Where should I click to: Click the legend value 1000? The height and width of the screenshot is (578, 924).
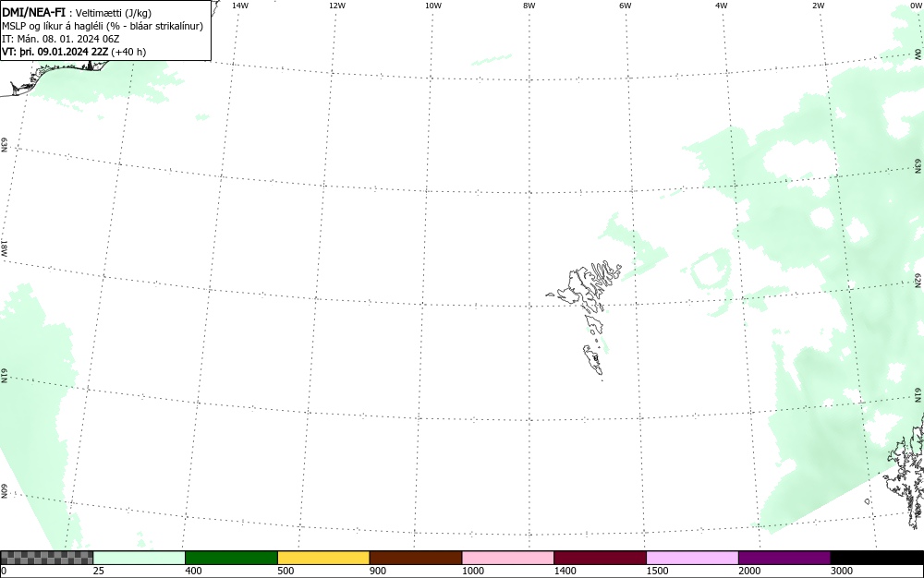pos(472,571)
